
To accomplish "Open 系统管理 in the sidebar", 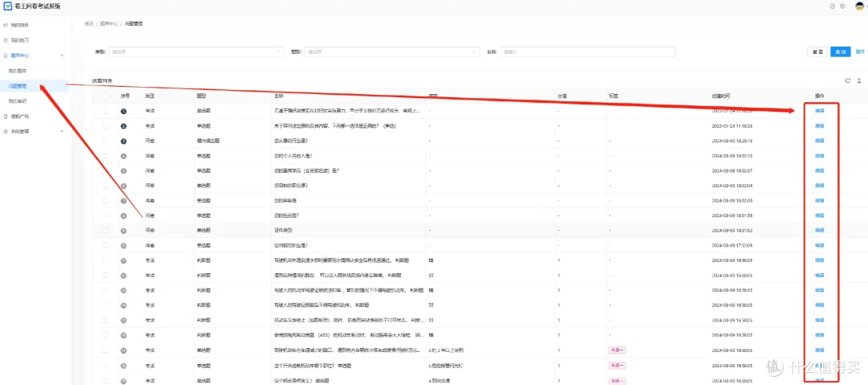I will point(19,131).
